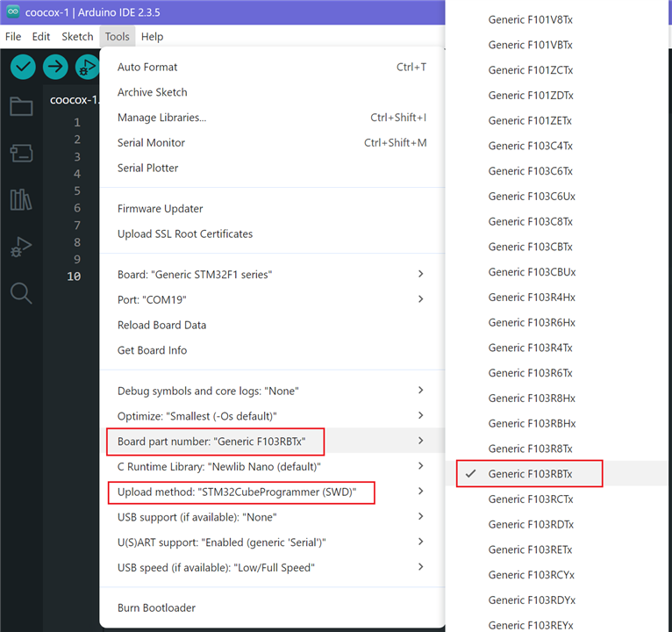Click Reload Board Data
672x632 pixels.
[272, 325]
